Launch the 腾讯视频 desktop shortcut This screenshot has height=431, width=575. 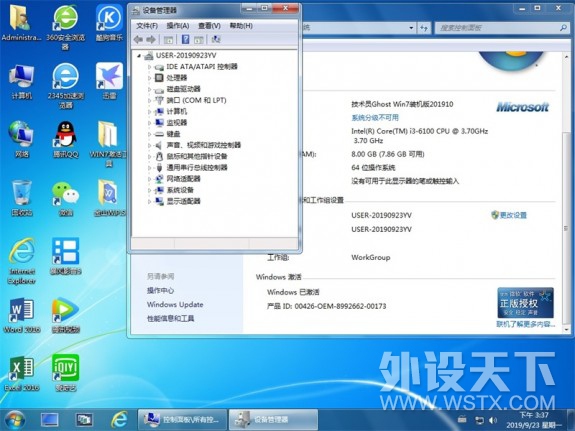(66, 315)
